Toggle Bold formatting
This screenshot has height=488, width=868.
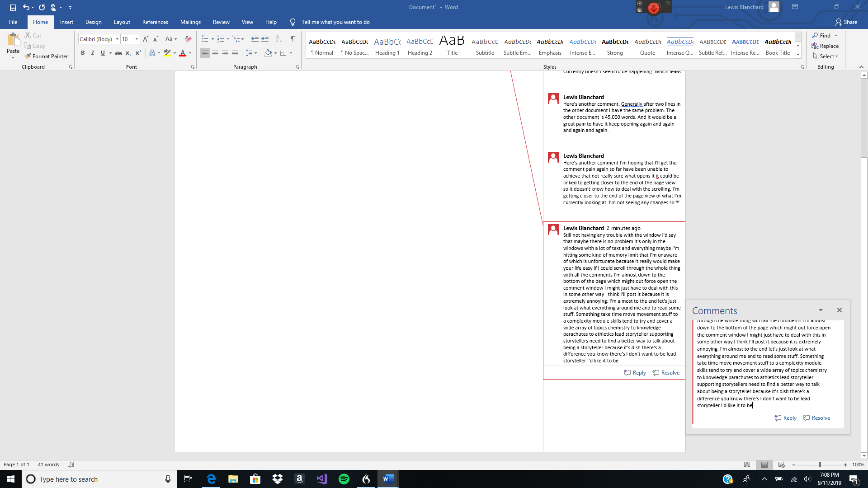coord(83,53)
